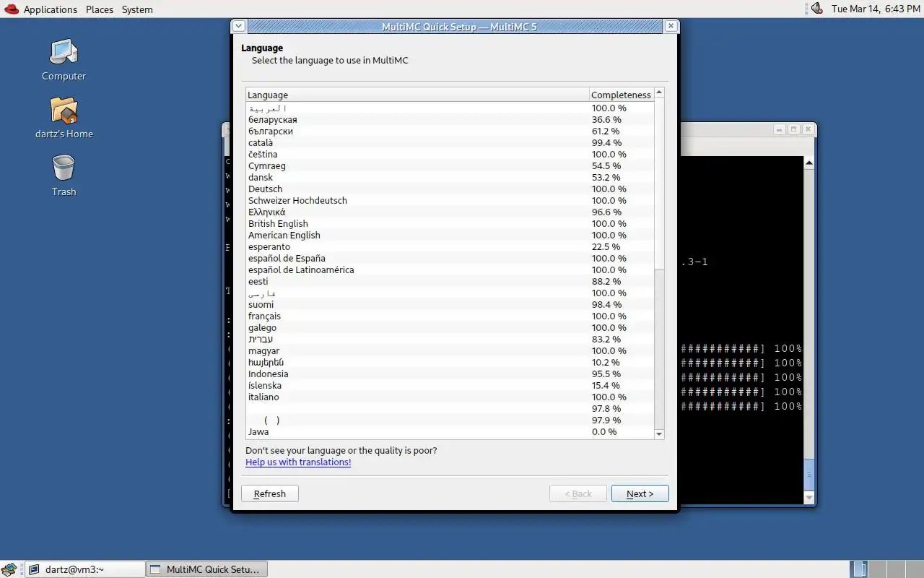Open the Applications menu
The image size is (924, 578).
tap(50, 9)
